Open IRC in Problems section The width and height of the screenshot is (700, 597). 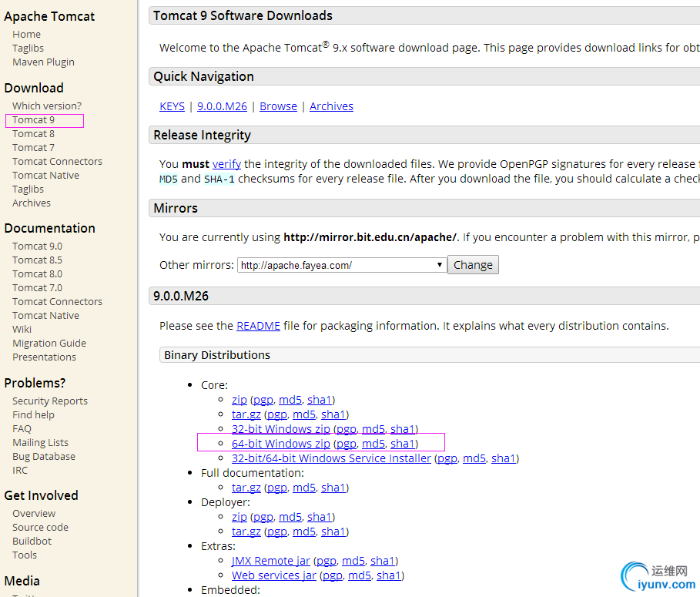(x=20, y=470)
